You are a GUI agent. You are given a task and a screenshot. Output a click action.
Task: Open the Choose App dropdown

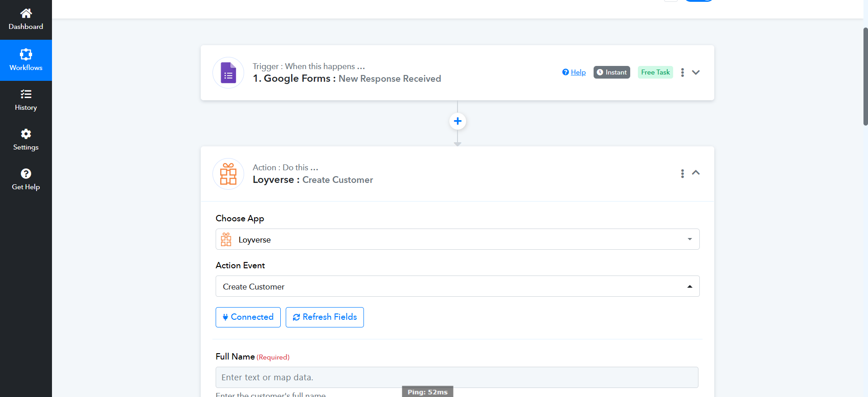pos(458,239)
